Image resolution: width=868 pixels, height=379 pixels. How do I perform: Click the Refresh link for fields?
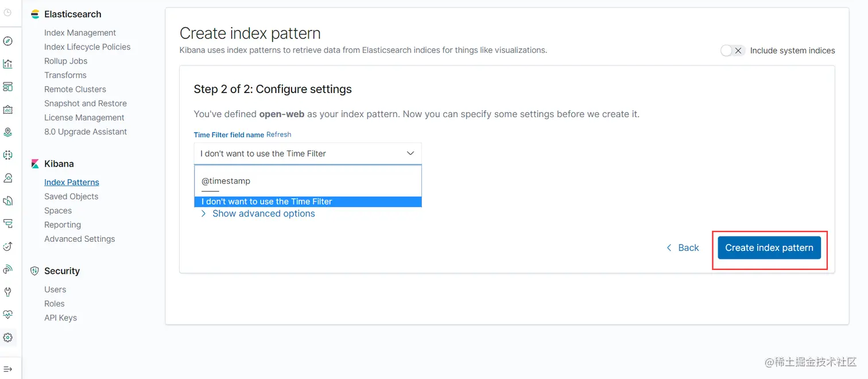pos(278,134)
